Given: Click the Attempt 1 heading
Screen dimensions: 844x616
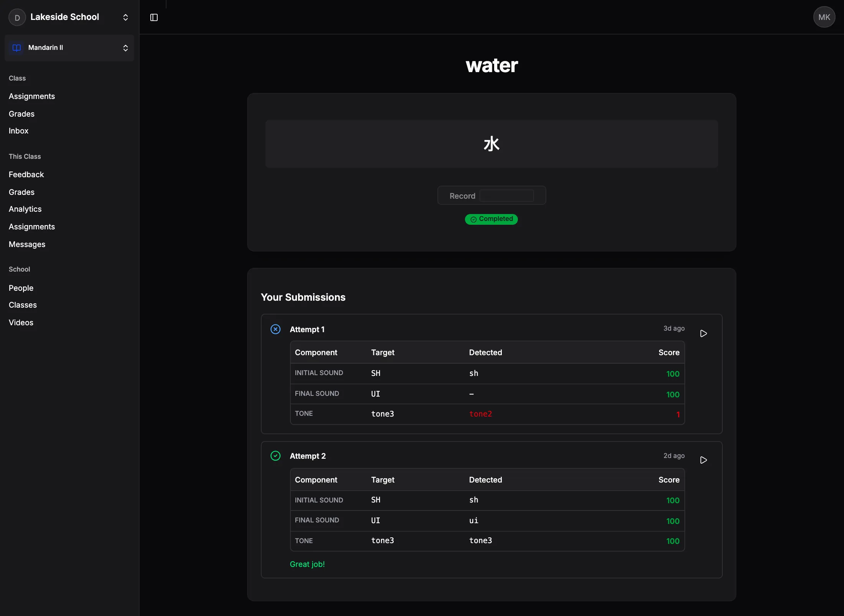Looking at the screenshot, I should tap(307, 329).
